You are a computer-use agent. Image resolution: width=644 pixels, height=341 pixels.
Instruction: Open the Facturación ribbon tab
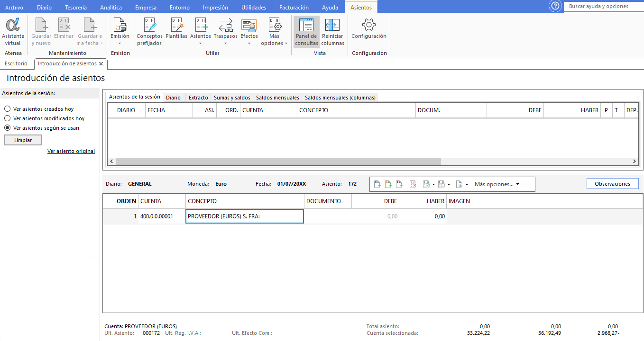coord(294,7)
